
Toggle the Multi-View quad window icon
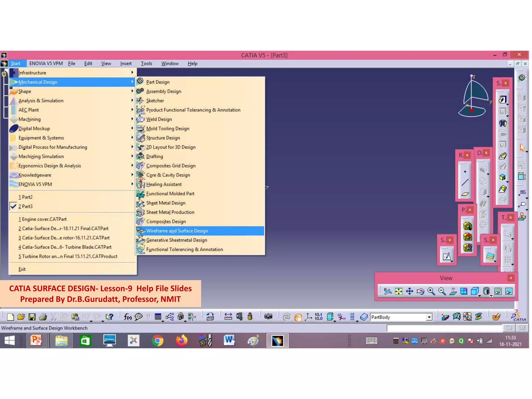(x=464, y=291)
